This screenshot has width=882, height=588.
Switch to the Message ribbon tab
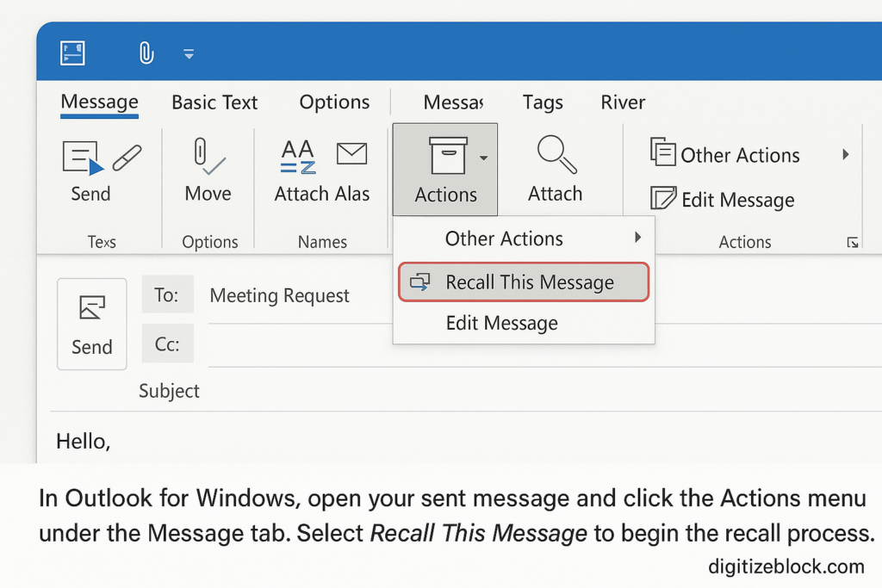[x=100, y=102]
